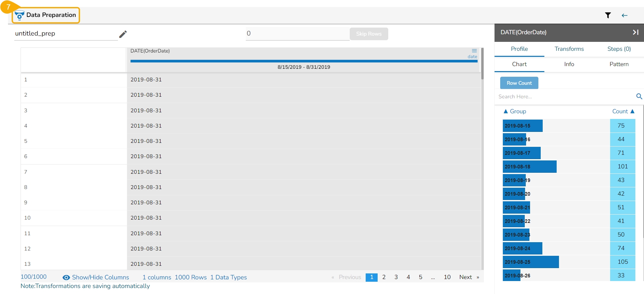Click the 2019-08-26 group bar
644x294 pixels.
512,276
